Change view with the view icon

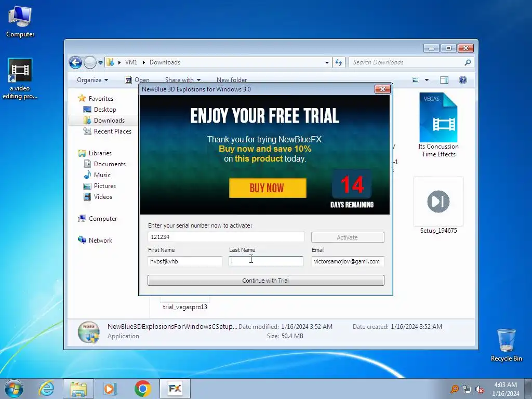(x=416, y=80)
